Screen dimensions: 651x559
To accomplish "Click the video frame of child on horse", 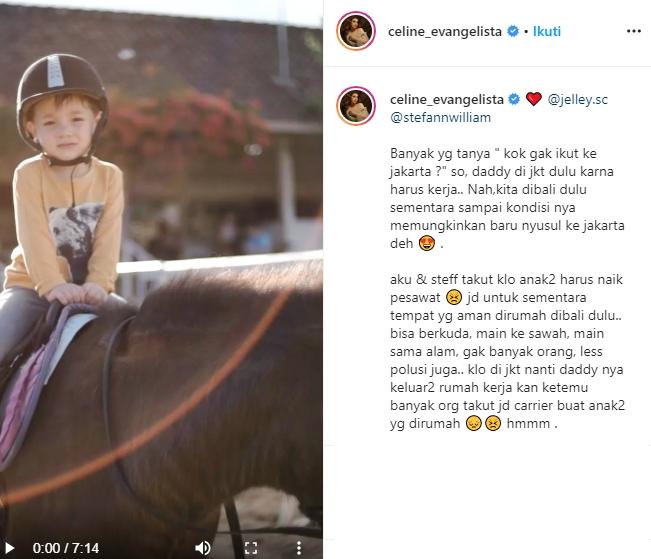I will (x=161, y=274).
